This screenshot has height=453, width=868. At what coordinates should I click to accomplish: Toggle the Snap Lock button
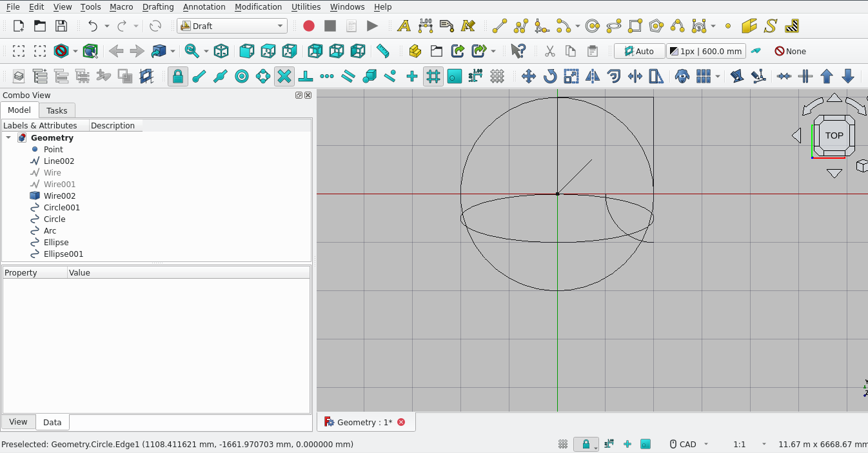178,76
